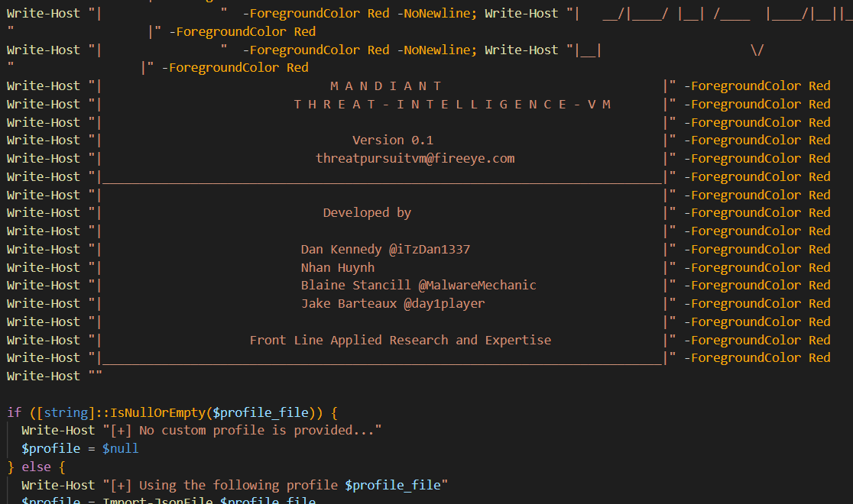Click '-NoNewline' in the line ending with '\/'

[433, 50]
